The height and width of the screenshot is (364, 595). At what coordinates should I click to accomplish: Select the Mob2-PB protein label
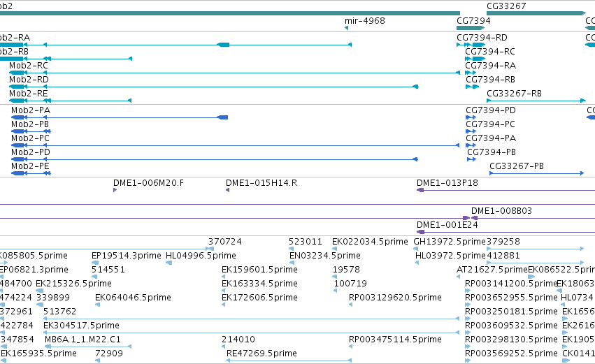pyautogui.click(x=30, y=124)
